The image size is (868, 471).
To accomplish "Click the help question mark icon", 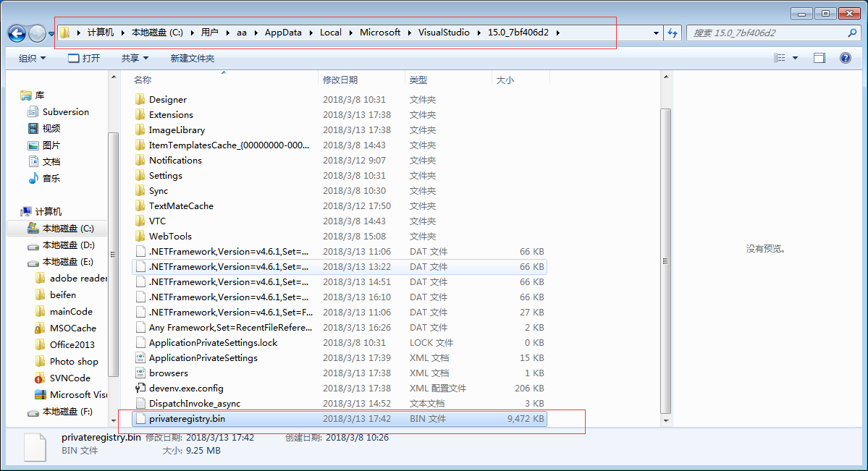I will (846, 58).
